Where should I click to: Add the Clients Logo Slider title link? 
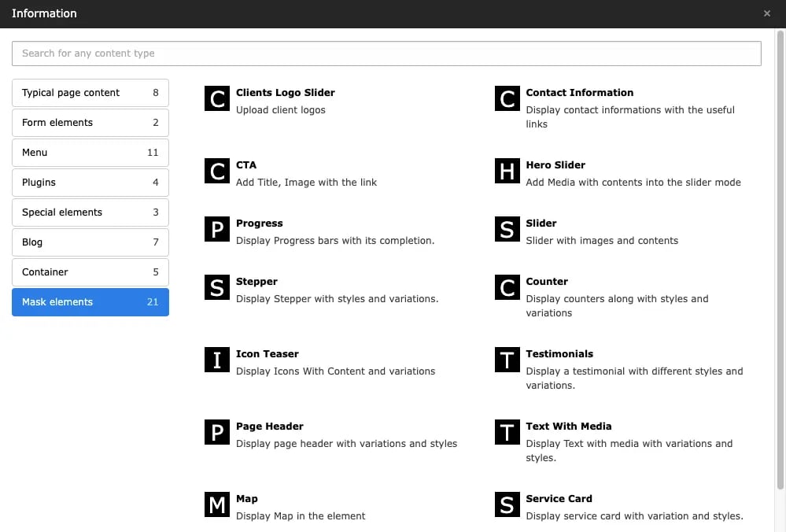[x=286, y=93]
